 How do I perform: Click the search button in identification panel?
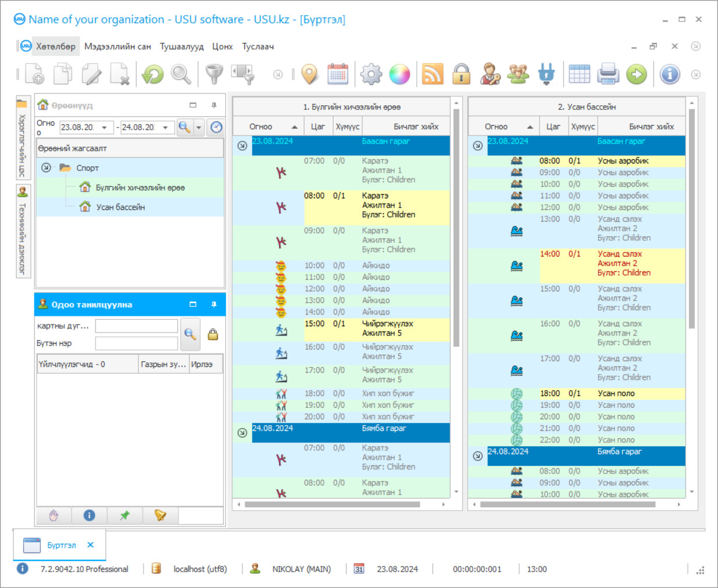[190, 334]
